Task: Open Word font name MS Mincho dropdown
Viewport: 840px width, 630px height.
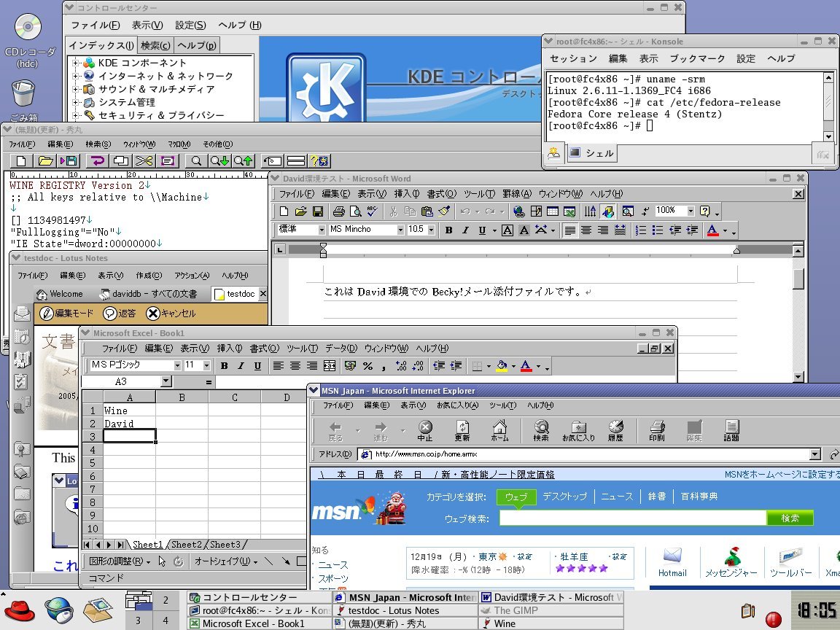Action: 400,230
